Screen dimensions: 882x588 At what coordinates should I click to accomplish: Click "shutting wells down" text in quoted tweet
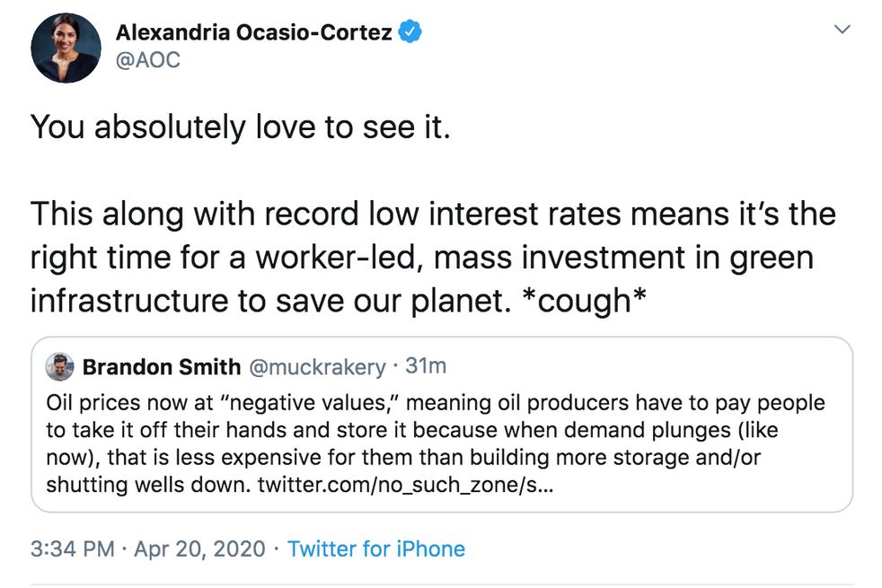(148, 485)
